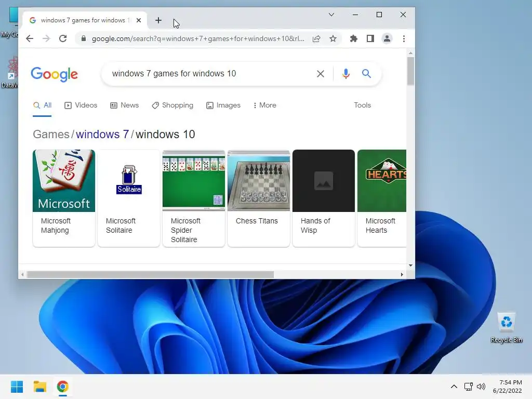
Task: View site info via lock icon
Action: coord(84,38)
